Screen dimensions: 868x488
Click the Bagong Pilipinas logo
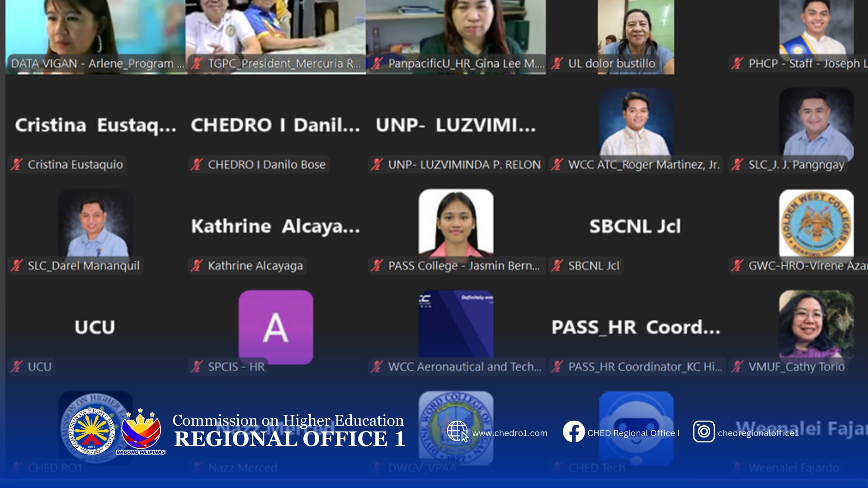(141, 432)
